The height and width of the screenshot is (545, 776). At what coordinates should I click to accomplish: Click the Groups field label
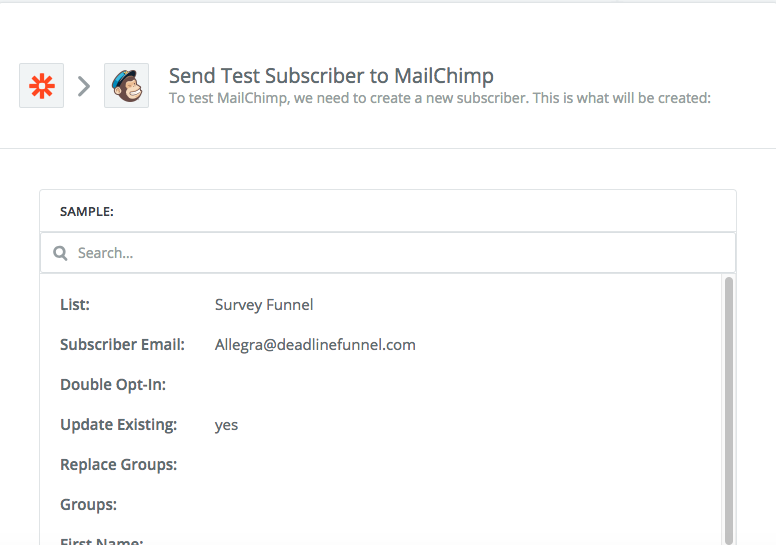[x=88, y=505]
